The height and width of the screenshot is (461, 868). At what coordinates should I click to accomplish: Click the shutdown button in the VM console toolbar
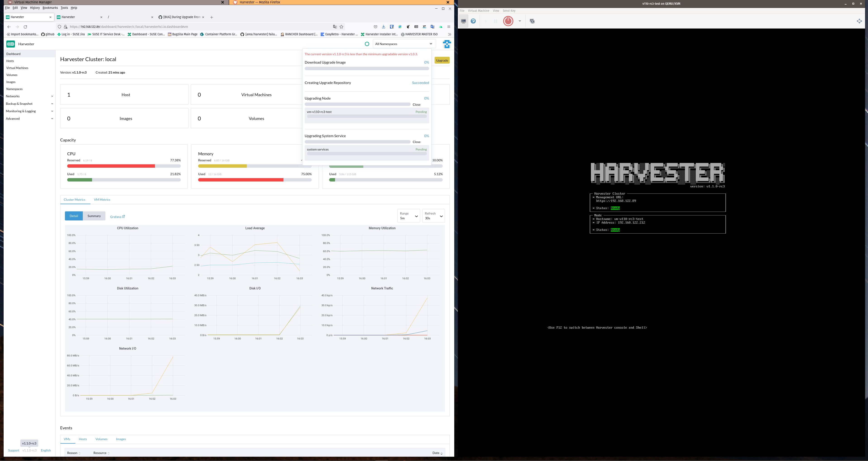pos(508,21)
